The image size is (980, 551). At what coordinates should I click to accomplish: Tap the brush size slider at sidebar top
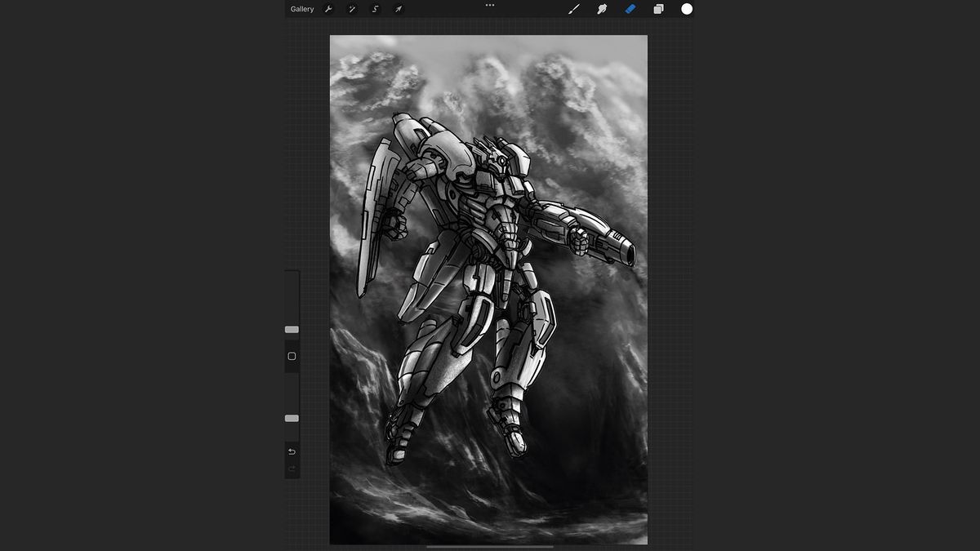(x=292, y=329)
